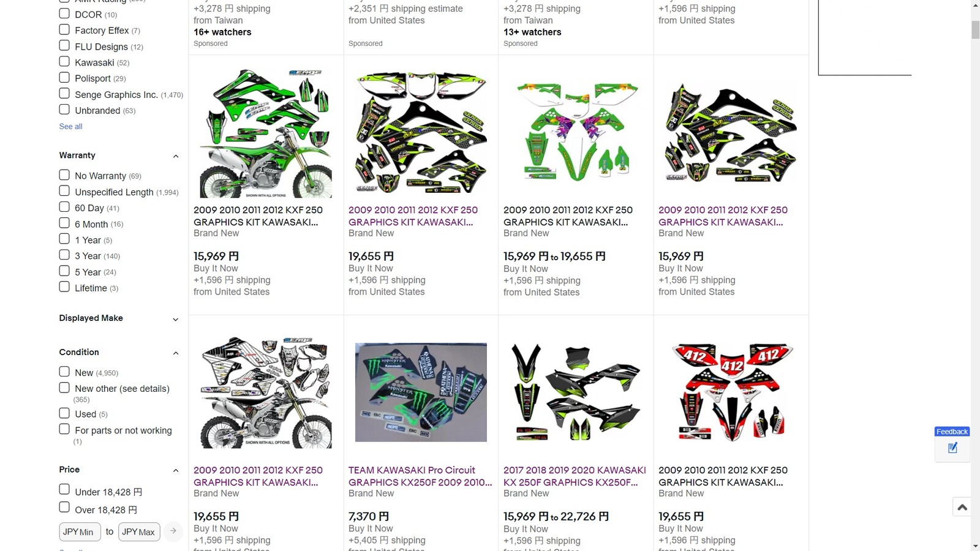The image size is (980, 551).
Task: Click the back-to-top arrow icon
Action: (962, 507)
